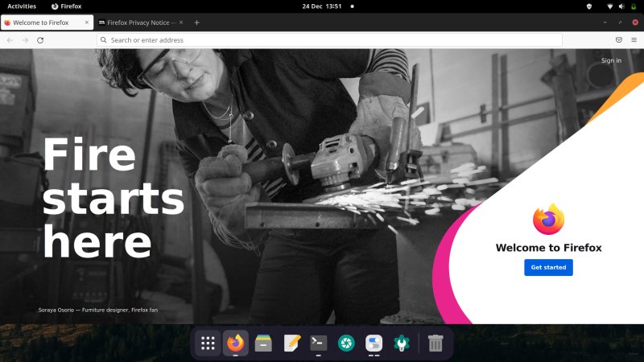Click the Firefox icon in the dock

(235, 343)
